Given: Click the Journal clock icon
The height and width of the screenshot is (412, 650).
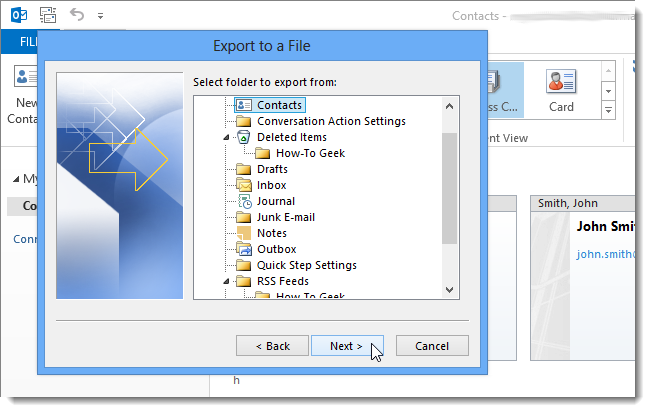Looking at the screenshot, I should tap(245, 202).
